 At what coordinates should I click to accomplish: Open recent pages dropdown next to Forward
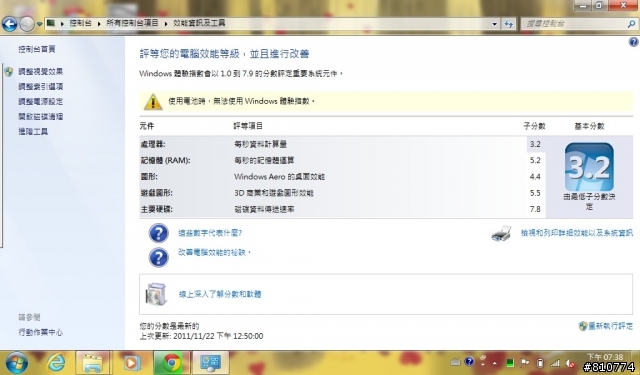39,24
